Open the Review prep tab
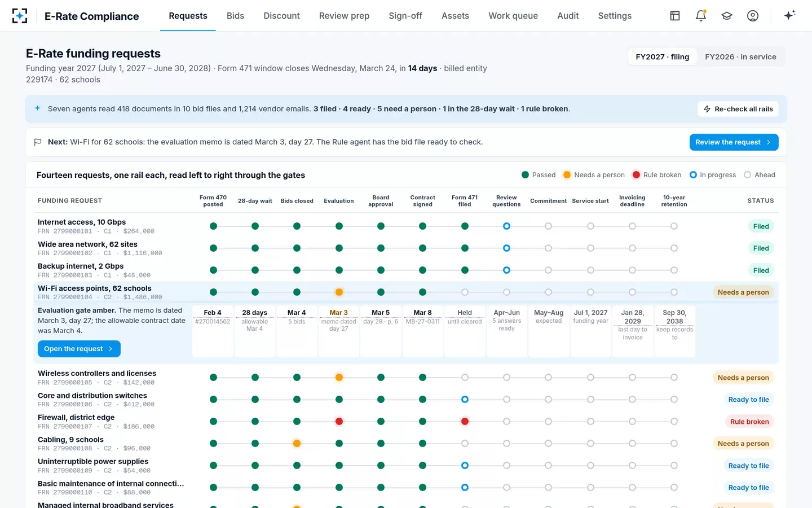812x508 pixels. 344,16
